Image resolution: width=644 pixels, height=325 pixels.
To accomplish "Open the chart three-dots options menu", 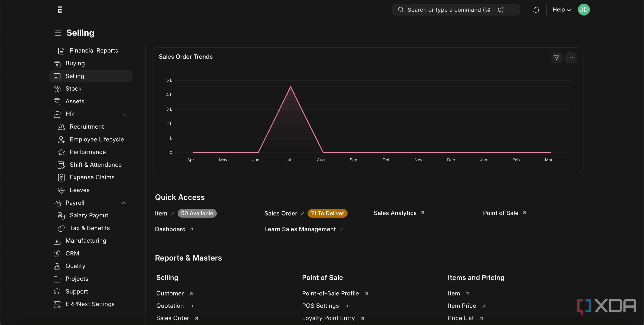I will coord(571,58).
